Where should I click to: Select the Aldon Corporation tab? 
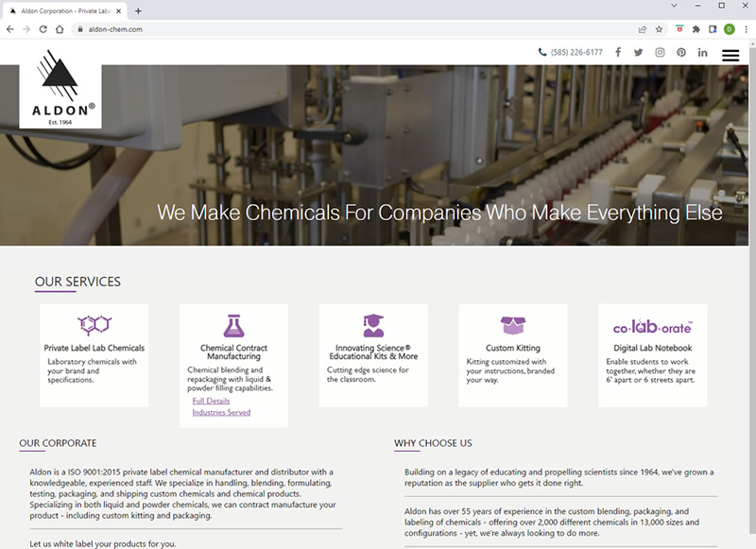65,10
